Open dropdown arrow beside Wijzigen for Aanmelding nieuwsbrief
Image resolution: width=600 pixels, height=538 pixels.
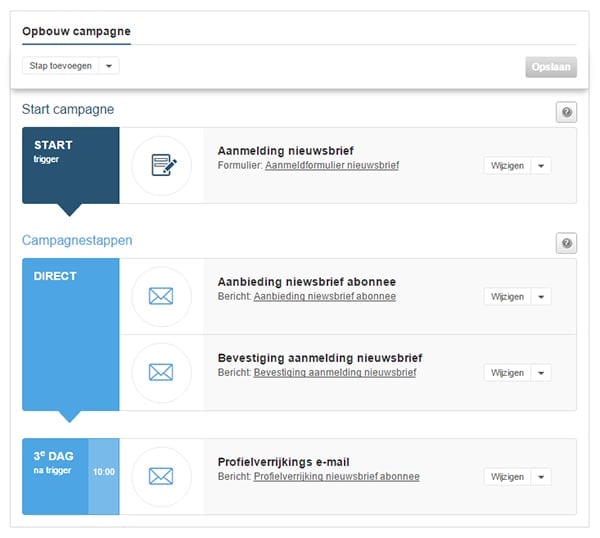pos(541,166)
